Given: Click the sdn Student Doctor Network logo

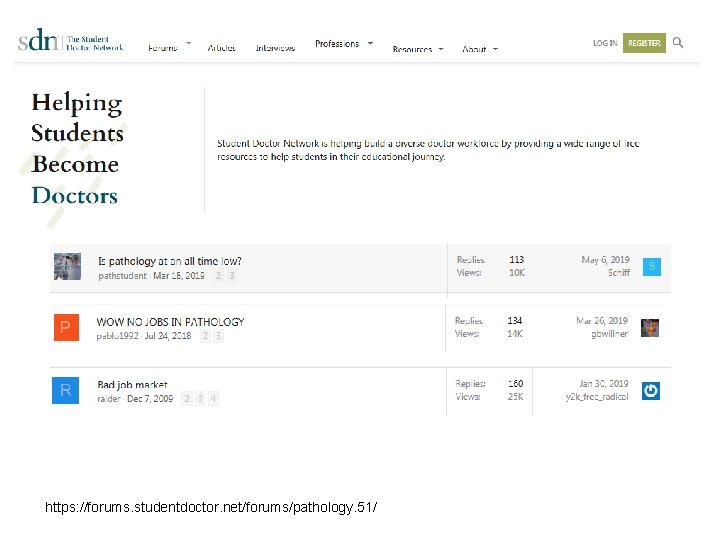Looking at the screenshot, I should 71,40.
